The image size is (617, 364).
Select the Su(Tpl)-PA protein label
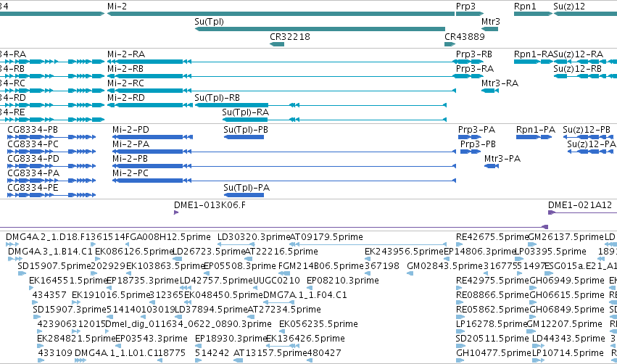(247, 188)
